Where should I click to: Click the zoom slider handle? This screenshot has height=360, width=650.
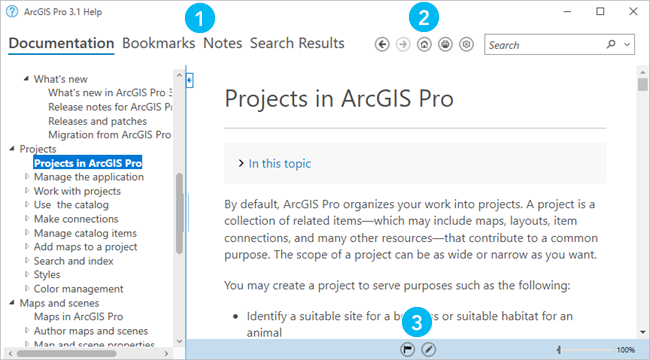[559, 350]
